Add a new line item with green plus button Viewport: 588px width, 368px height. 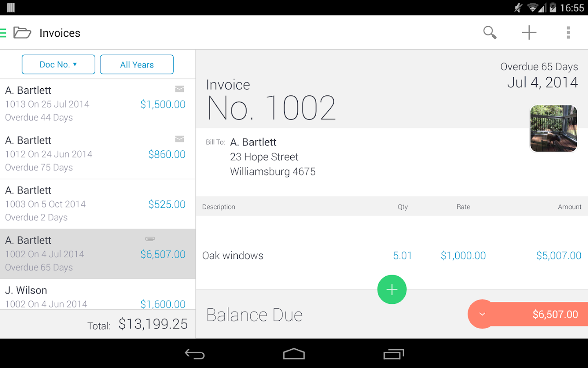click(392, 289)
